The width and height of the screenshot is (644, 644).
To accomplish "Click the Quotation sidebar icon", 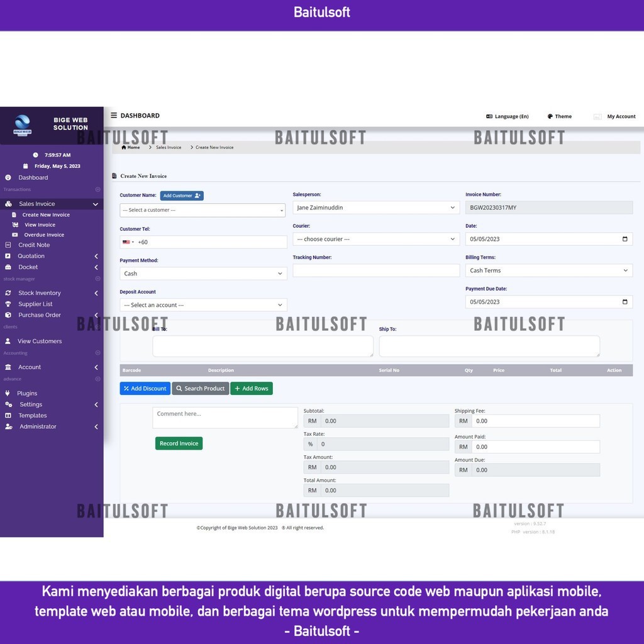I will pos(8,256).
